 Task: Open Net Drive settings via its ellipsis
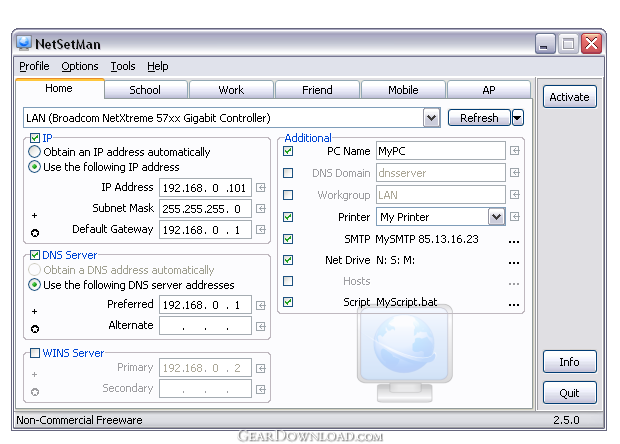[x=514, y=263]
